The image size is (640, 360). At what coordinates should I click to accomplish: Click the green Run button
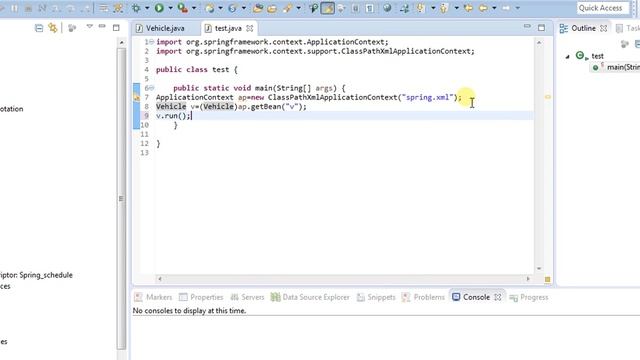coord(159,8)
